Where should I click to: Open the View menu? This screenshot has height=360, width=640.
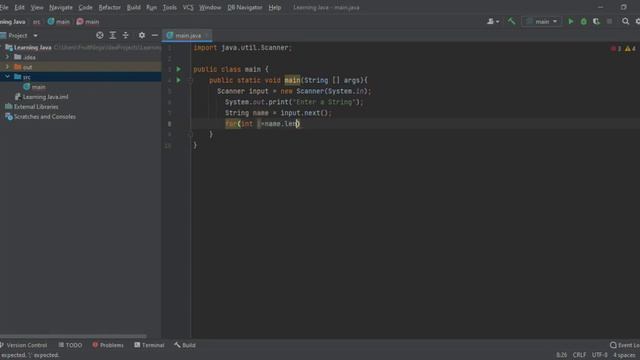click(37, 7)
